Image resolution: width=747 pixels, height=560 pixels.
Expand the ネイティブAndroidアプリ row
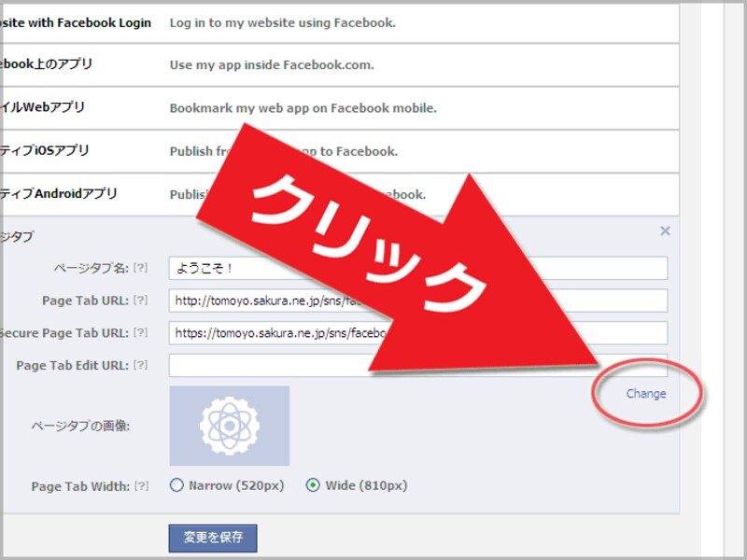click(339, 194)
